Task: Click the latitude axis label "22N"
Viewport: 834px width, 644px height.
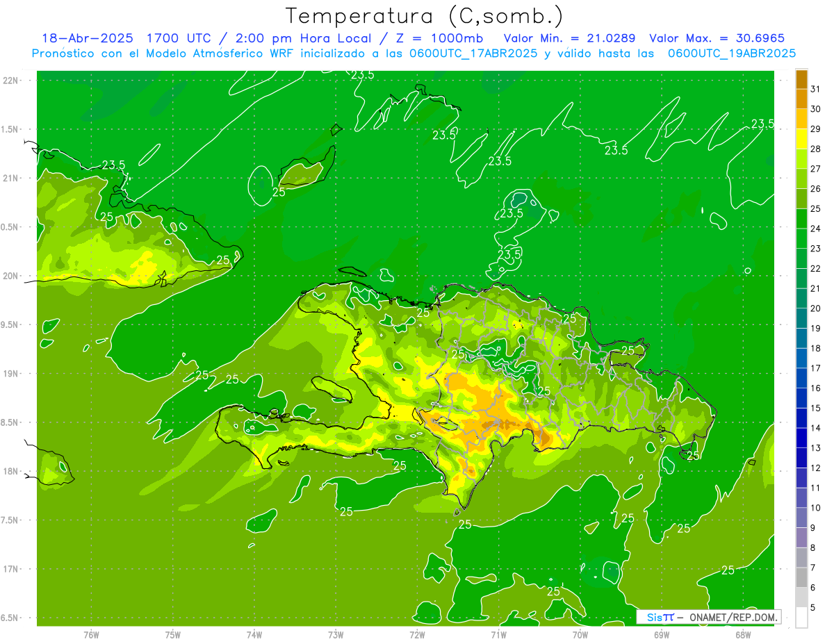Action: [x=10, y=81]
